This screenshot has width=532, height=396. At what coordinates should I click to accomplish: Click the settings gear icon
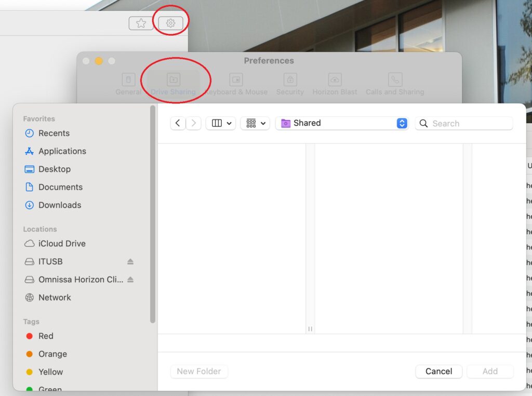170,23
